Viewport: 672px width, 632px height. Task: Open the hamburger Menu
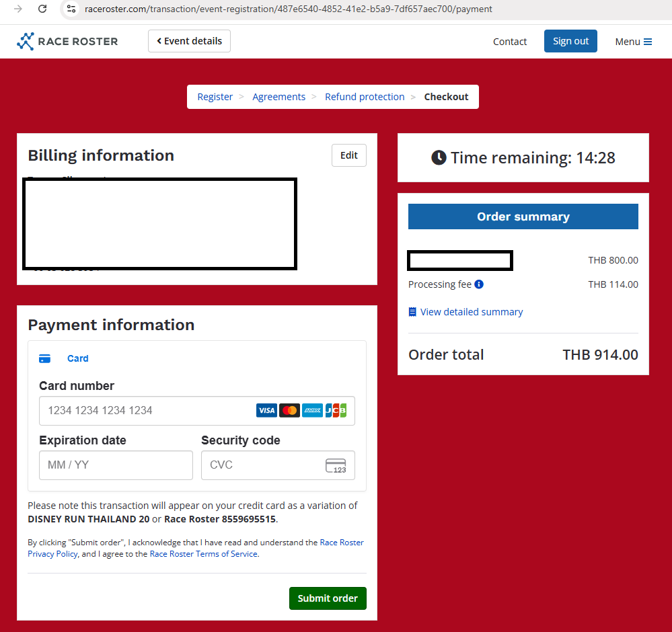pyautogui.click(x=634, y=42)
